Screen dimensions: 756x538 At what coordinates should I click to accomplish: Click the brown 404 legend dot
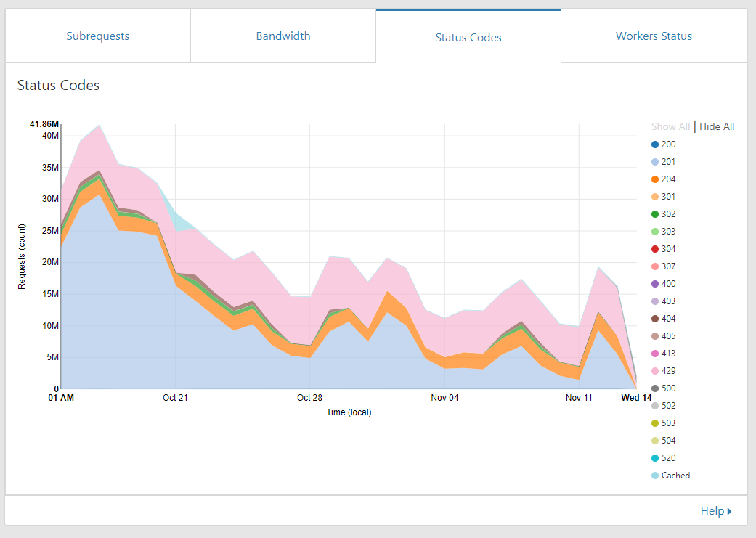point(655,319)
